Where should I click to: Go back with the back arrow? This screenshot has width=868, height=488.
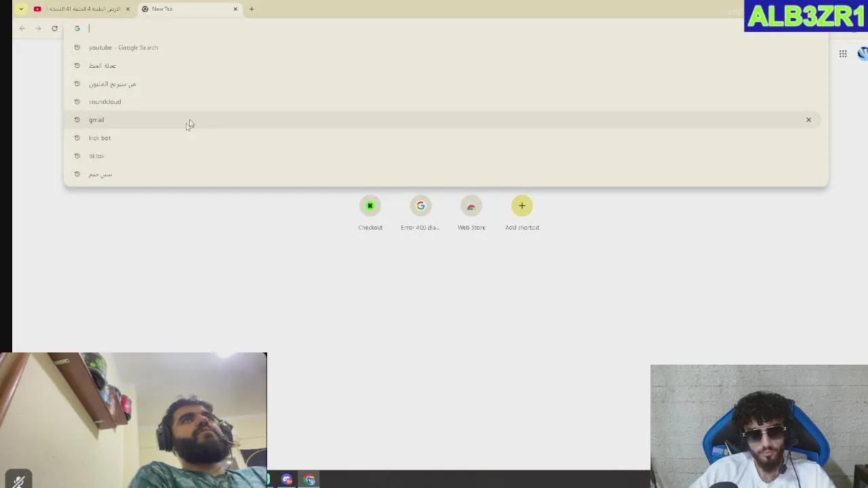[22, 28]
